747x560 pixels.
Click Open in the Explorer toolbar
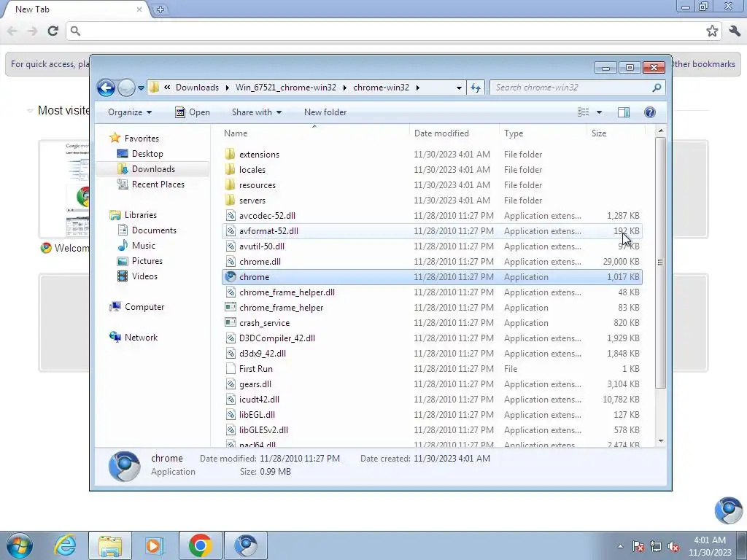tap(193, 112)
